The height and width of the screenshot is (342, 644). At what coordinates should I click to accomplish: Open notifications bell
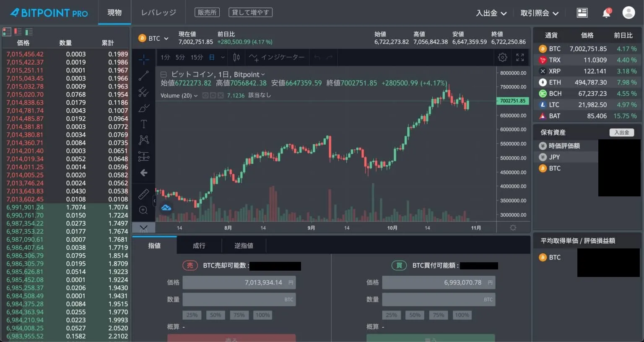[606, 13]
